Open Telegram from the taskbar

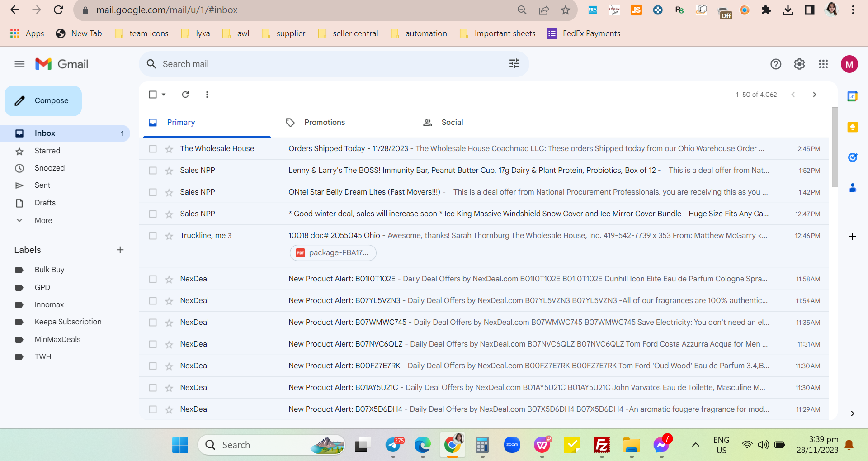pos(393,445)
